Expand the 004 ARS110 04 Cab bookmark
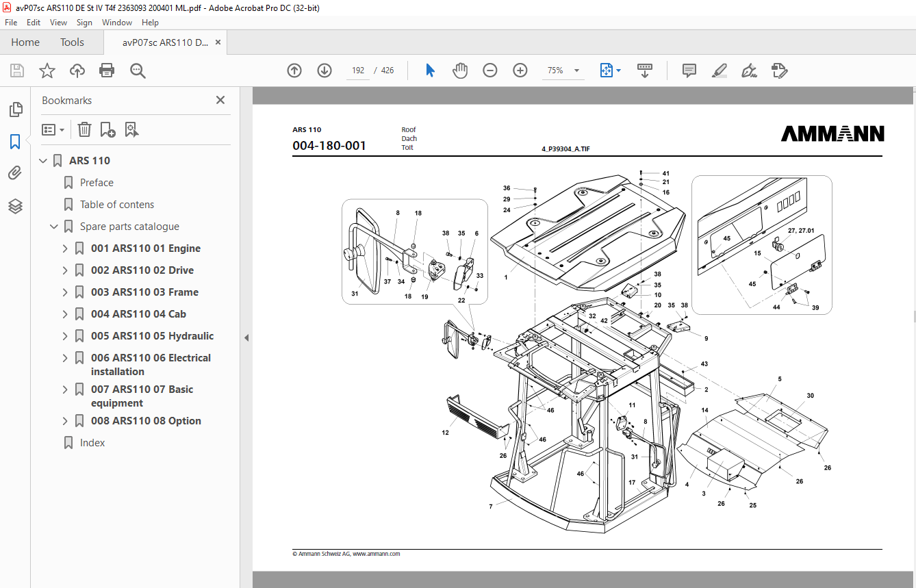The height and width of the screenshot is (588, 916). [x=65, y=314]
